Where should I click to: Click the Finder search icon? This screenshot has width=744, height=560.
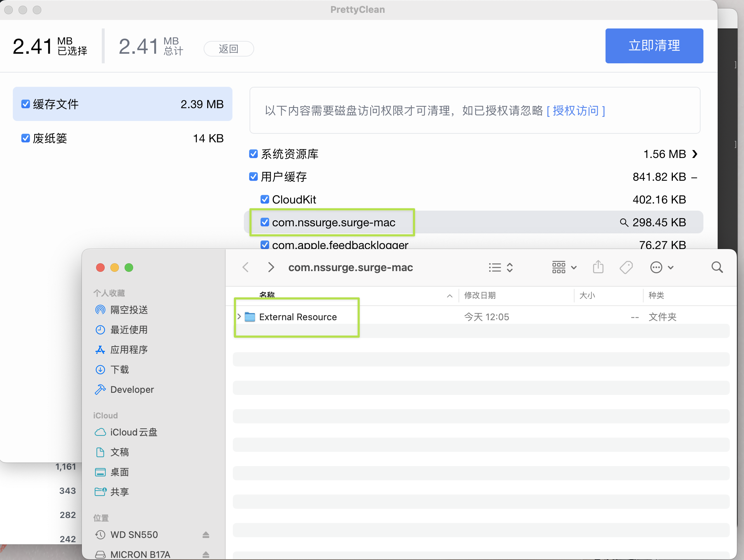click(x=717, y=267)
